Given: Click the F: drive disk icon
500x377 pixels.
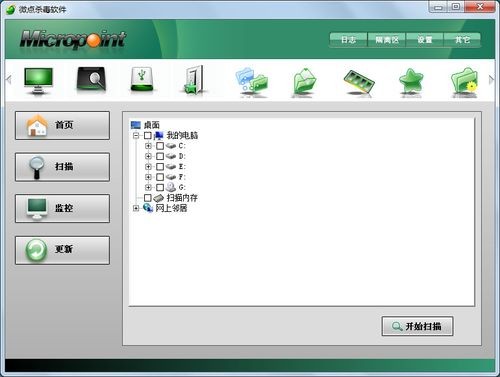Looking at the screenshot, I should click(x=171, y=177).
